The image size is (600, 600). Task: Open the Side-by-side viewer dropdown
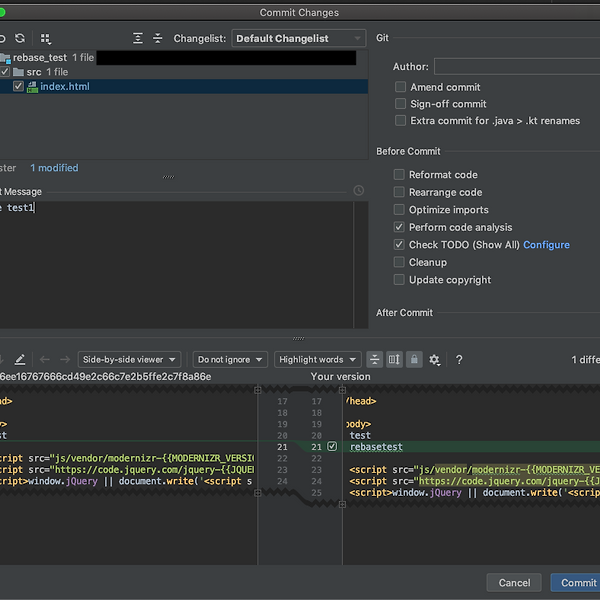point(129,360)
